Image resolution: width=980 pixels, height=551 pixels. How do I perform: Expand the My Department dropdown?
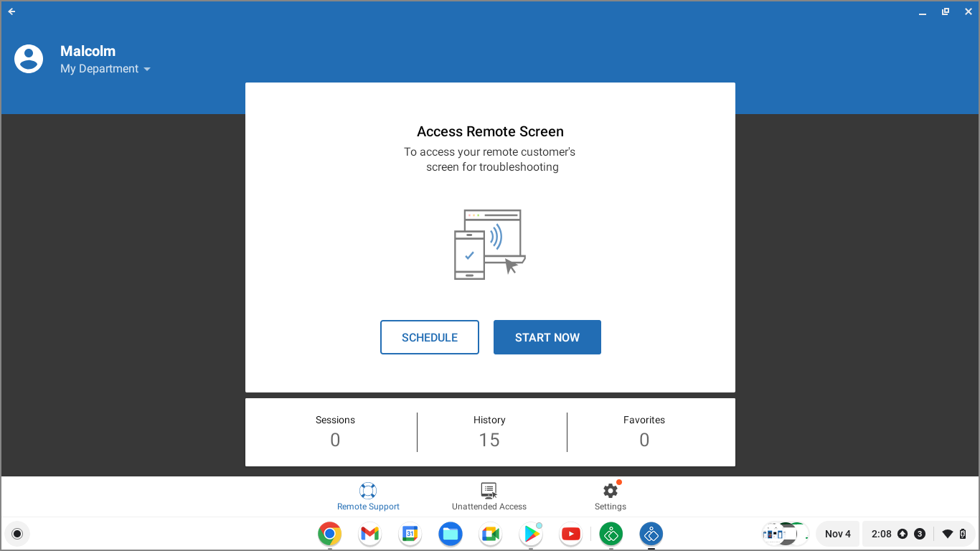tap(105, 68)
